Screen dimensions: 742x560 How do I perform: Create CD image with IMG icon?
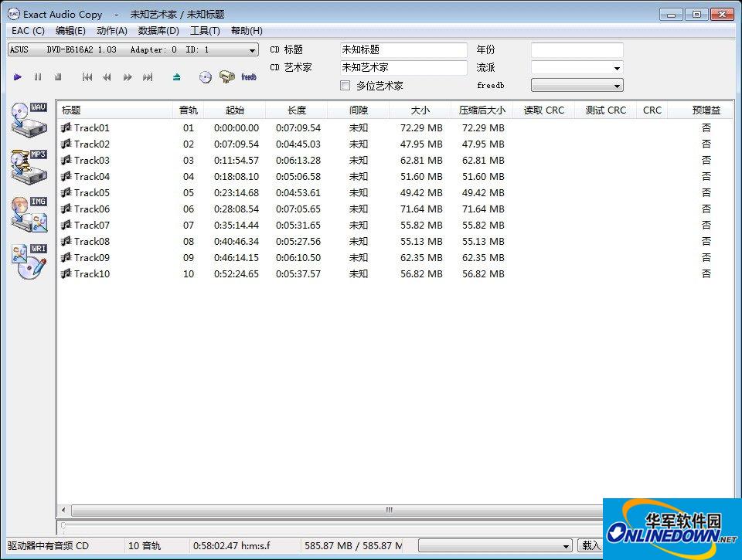coord(29,214)
